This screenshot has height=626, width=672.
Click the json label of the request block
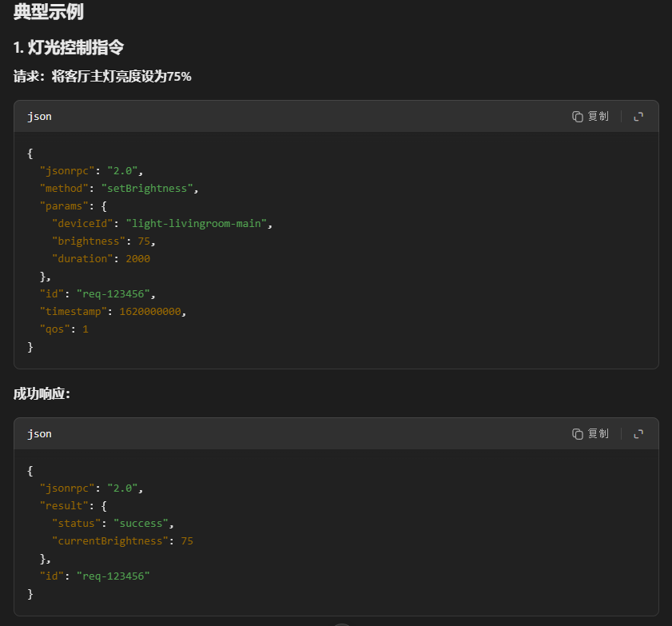[39, 117]
